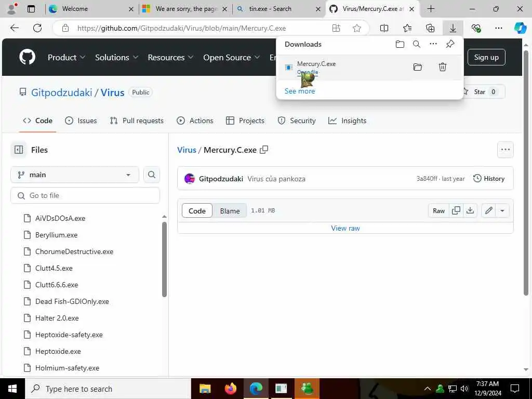Switch to the Code tab
The height and width of the screenshot is (399, 532).
click(37, 121)
